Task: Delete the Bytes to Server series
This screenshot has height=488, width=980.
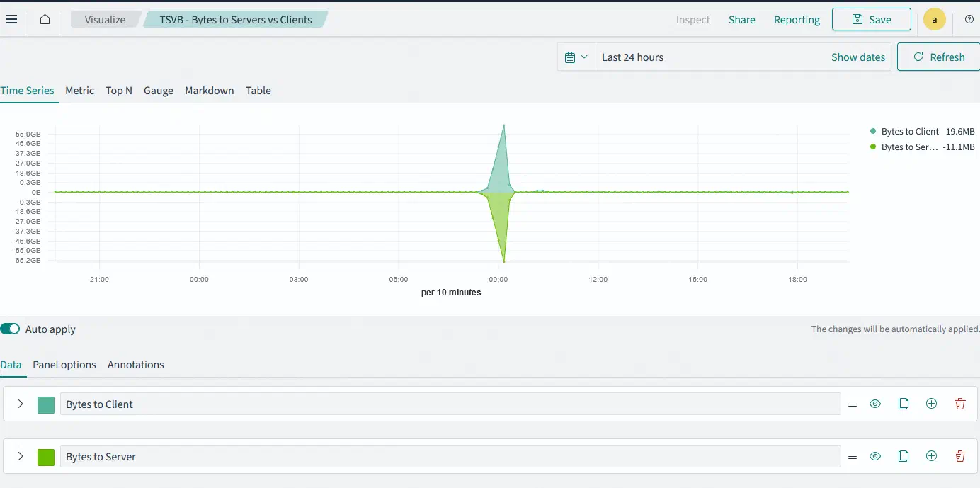Action: click(960, 456)
